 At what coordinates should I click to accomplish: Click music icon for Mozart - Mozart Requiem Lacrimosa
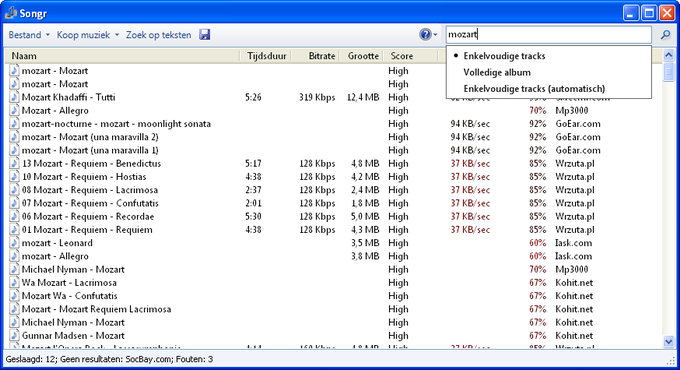(14, 309)
